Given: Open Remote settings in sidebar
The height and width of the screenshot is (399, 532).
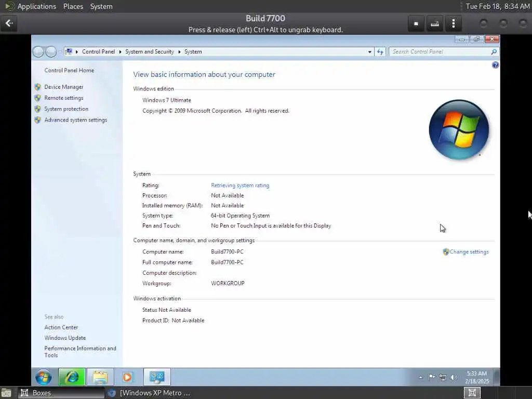Looking at the screenshot, I should 64,98.
